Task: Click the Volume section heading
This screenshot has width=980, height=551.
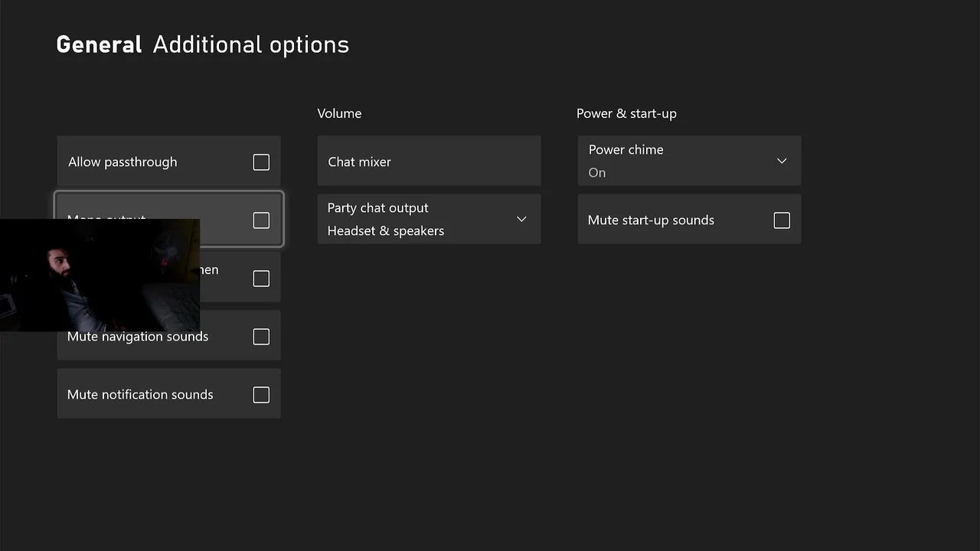Action: 339,113
